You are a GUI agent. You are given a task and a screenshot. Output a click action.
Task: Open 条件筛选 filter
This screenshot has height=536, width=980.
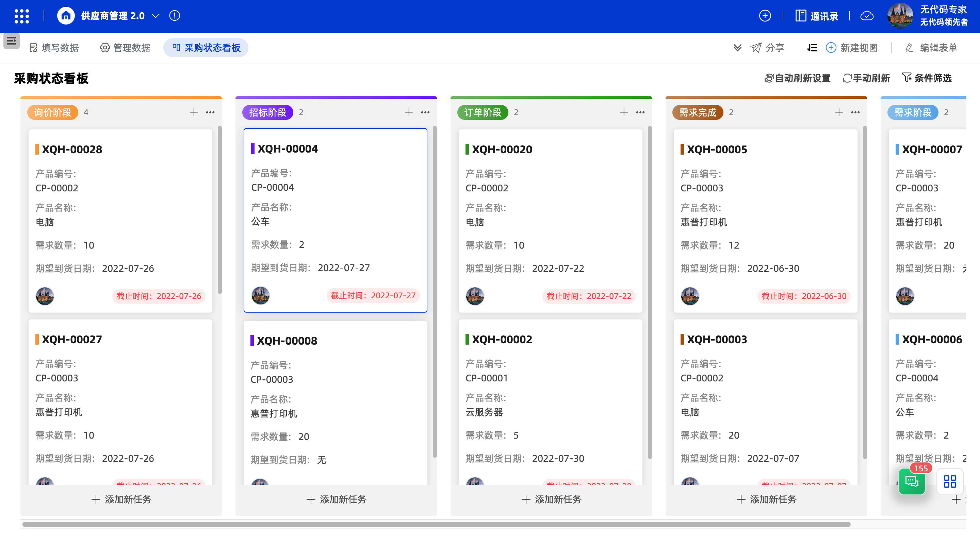(x=927, y=78)
